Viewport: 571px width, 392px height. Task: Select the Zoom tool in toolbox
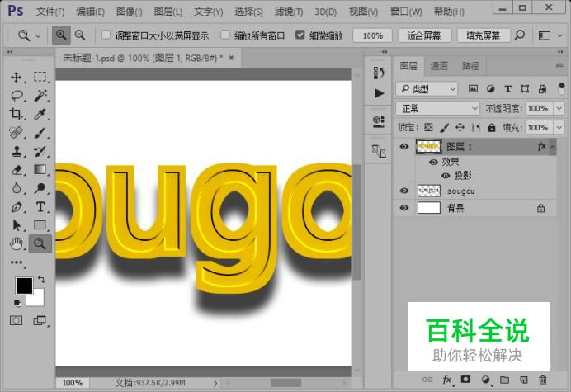[x=40, y=243]
